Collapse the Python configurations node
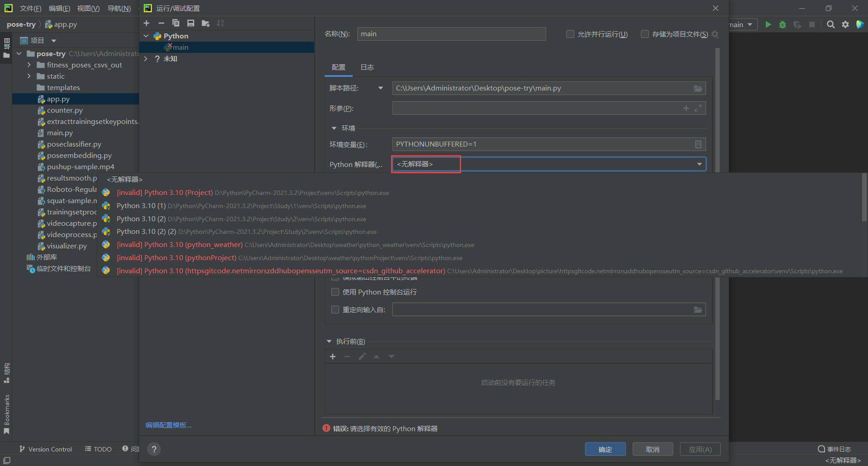Image resolution: width=868 pixels, height=466 pixels. pyautogui.click(x=146, y=36)
